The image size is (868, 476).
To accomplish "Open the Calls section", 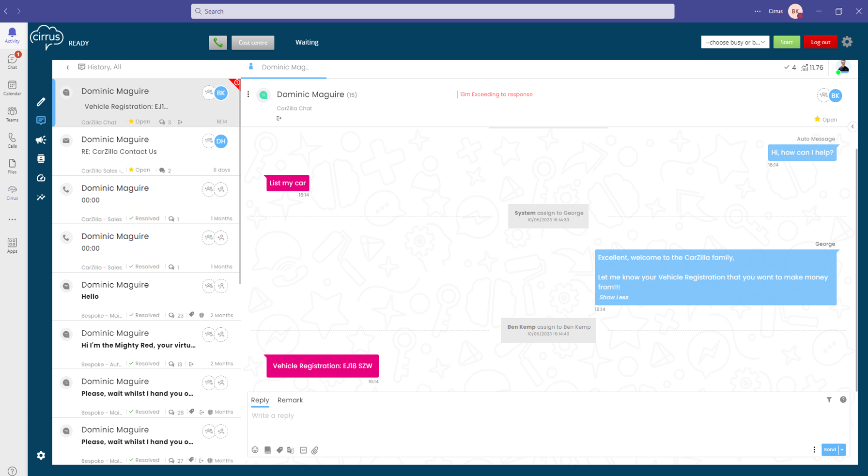I will [12, 139].
